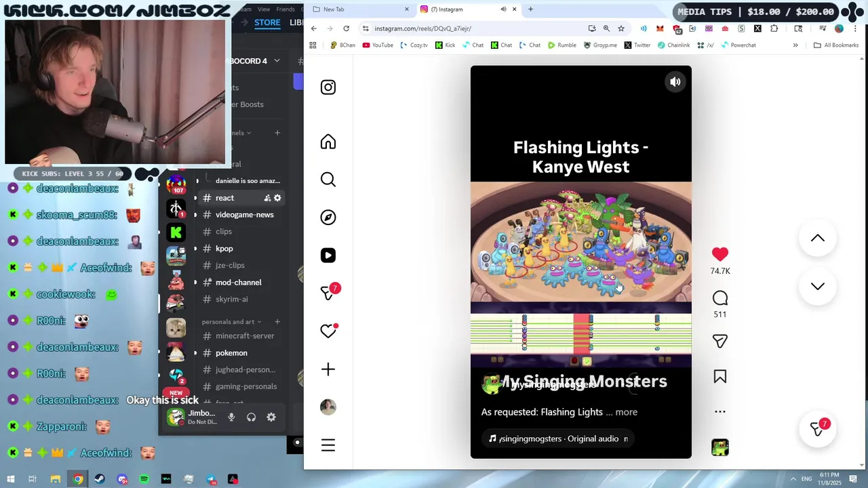Open the reel's three-dot options
Viewport: 868px width, 488px height.
click(x=720, y=411)
